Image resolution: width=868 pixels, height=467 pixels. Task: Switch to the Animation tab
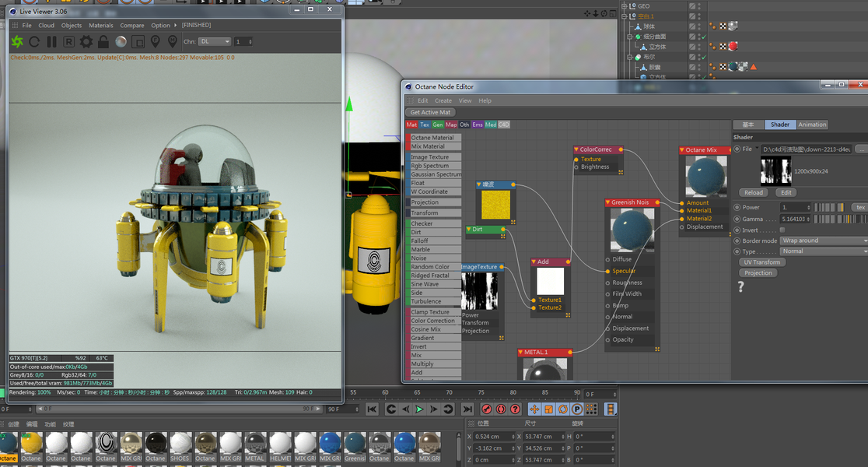tap(812, 125)
